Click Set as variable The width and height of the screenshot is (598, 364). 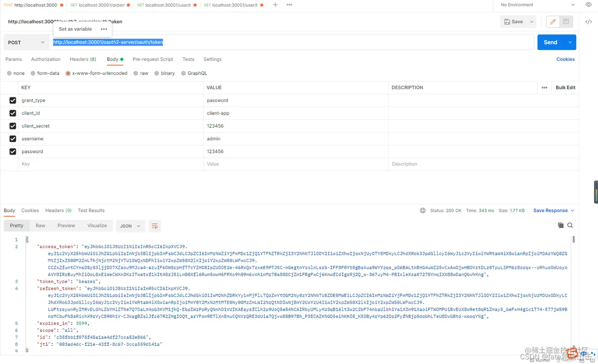point(75,29)
